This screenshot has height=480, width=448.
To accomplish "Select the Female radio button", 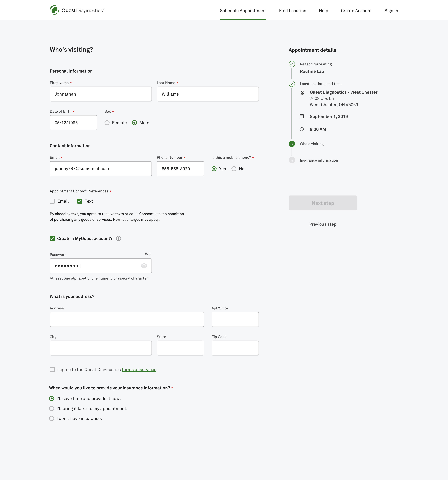I will [107, 123].
